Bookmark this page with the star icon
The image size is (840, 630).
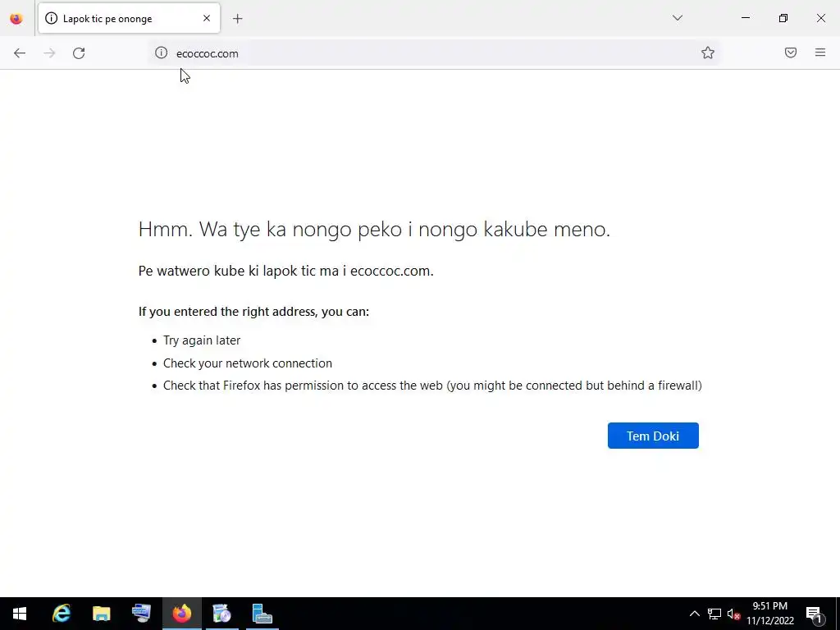(x=708, y=52)
